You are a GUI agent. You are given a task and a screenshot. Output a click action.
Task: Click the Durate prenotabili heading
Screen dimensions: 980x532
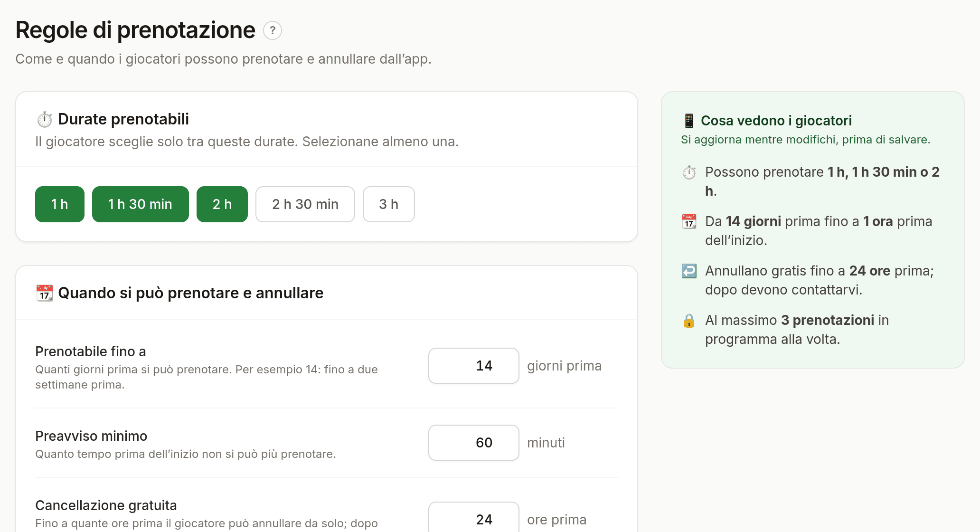pos(123,119)
